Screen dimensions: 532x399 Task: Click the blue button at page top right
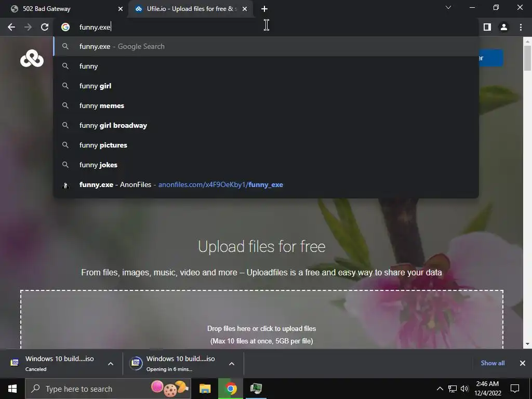(x=491, y=58)
